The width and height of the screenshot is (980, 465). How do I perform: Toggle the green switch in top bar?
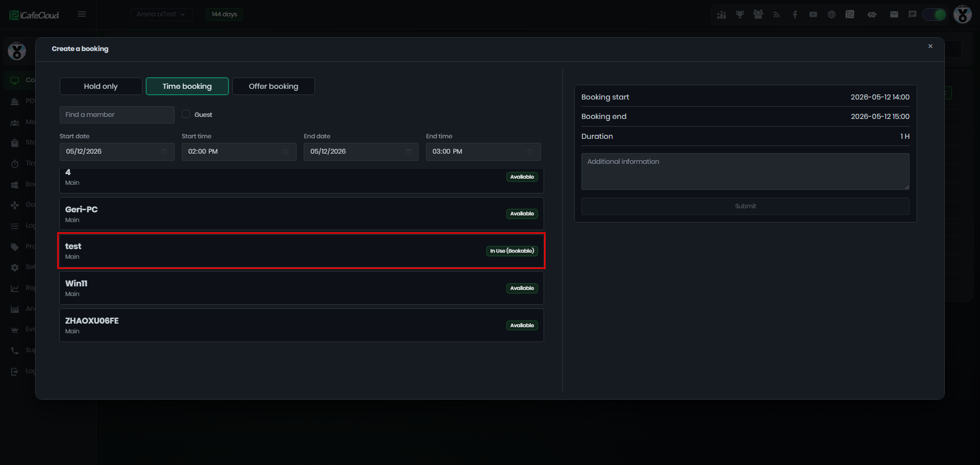click(x=935, y=15)
